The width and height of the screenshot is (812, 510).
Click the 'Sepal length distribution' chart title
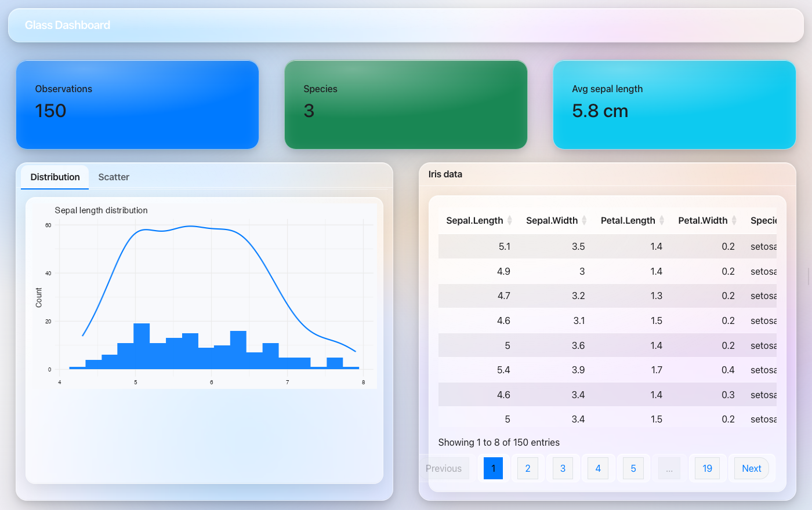pyautogui.click(x=101, y=210)
